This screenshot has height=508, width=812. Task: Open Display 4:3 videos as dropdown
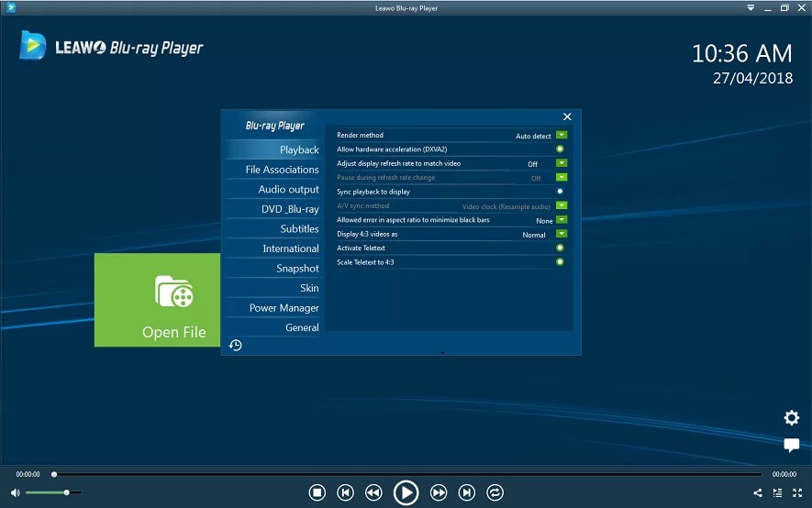[x=562, y=234]
